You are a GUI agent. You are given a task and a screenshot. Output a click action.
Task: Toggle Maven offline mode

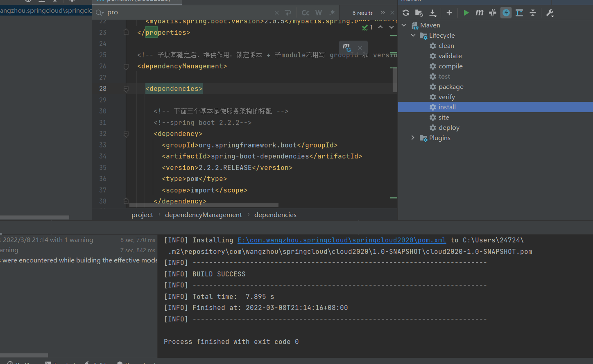tap(493, 13)
